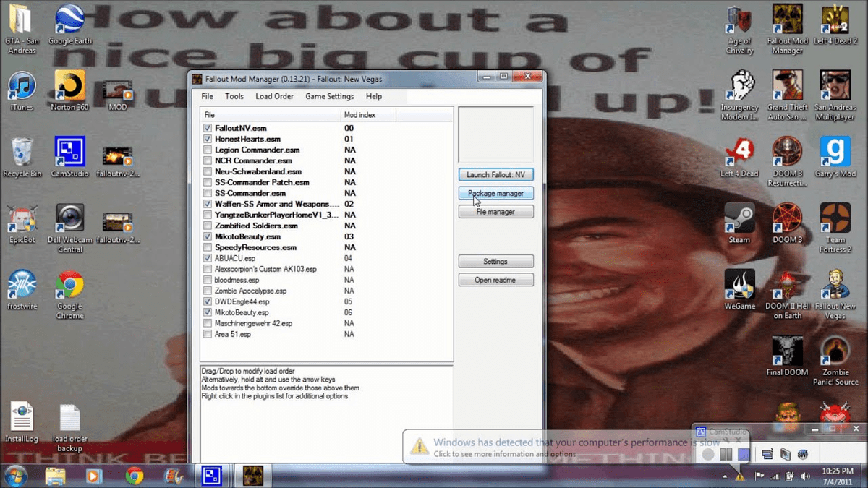
Task: Uncheck the HonestHearts.esm plugin
Action: coord(208,139)
